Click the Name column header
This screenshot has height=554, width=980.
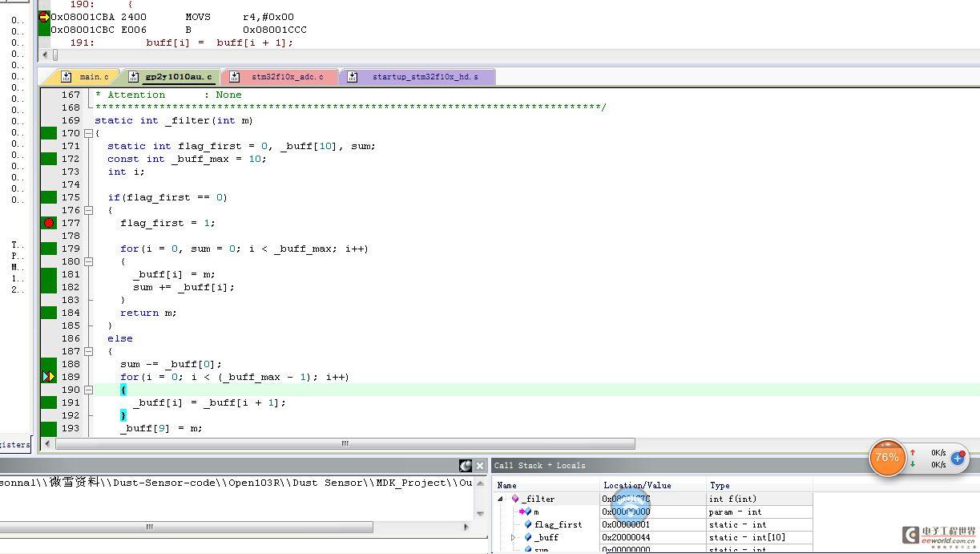(x=547, y=485)
